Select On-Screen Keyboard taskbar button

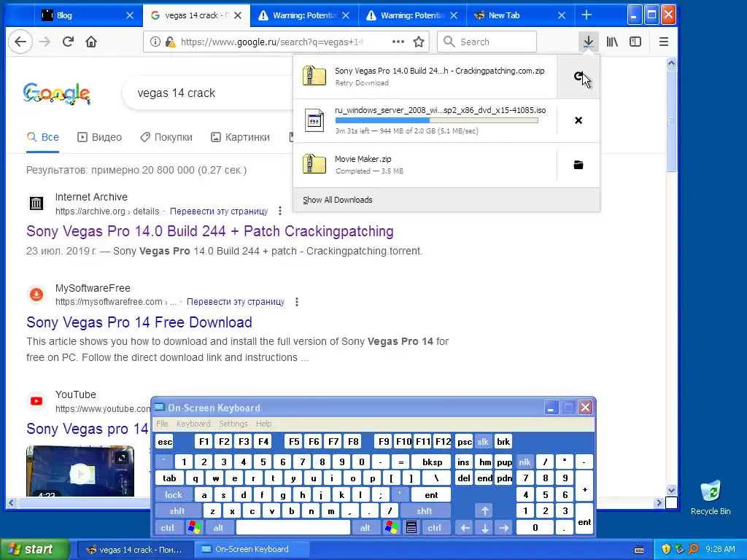coord(252,549)
